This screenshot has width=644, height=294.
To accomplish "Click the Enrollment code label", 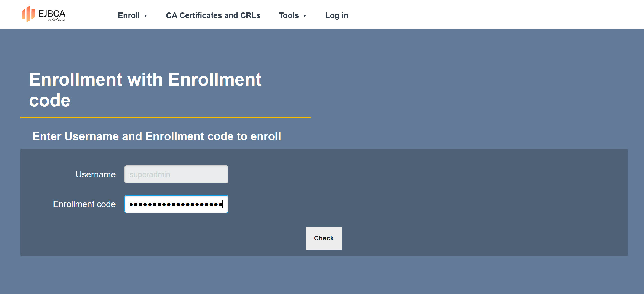I will (x=84, y=204).
